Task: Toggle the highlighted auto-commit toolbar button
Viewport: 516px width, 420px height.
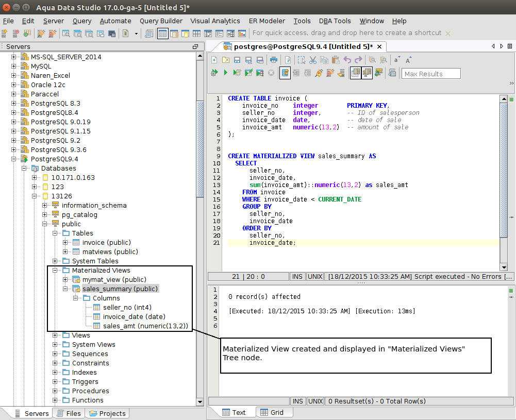Action: pos(285,73)
